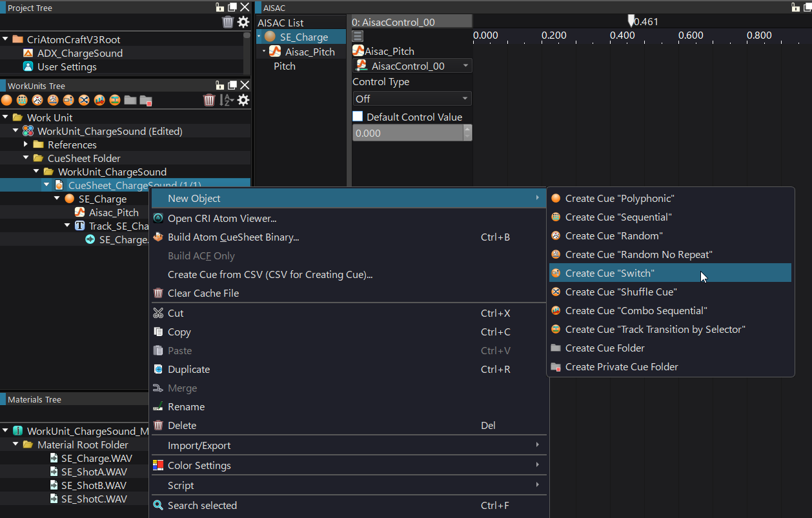This screenshot has height=518, width=812.
Task: Expand the References folder
Action: [26, 144]
